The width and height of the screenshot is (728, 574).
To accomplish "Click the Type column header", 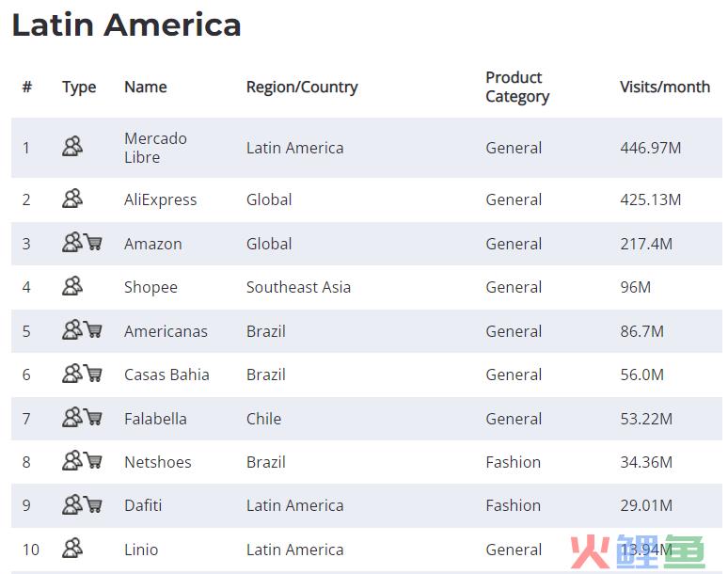I will [x=79, y=88].
